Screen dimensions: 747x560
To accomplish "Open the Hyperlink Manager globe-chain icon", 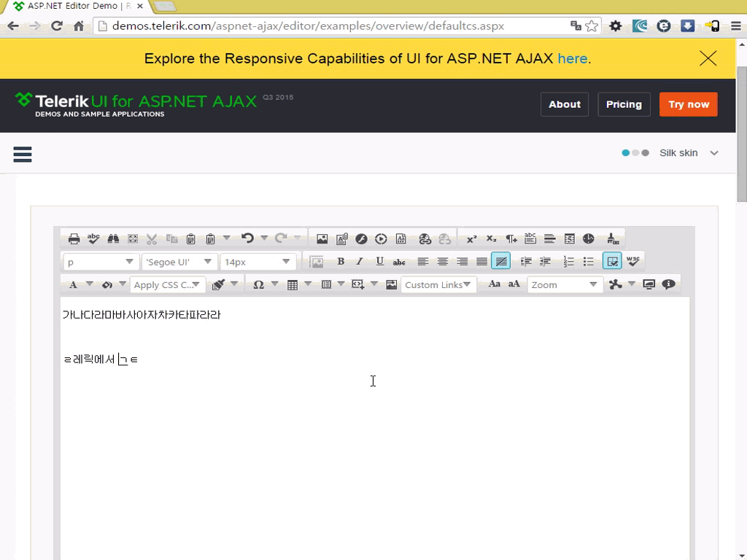I will click(x=425, y=238).
